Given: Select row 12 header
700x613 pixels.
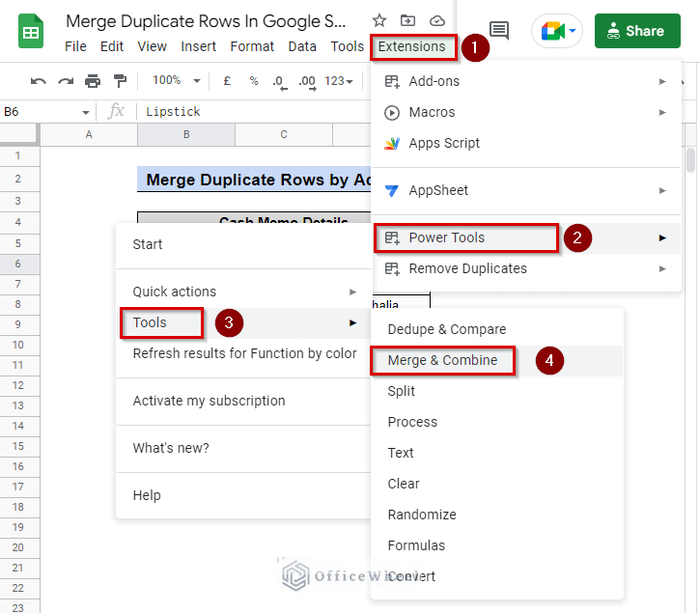Looking at the screenshot, I should point(19,385).
